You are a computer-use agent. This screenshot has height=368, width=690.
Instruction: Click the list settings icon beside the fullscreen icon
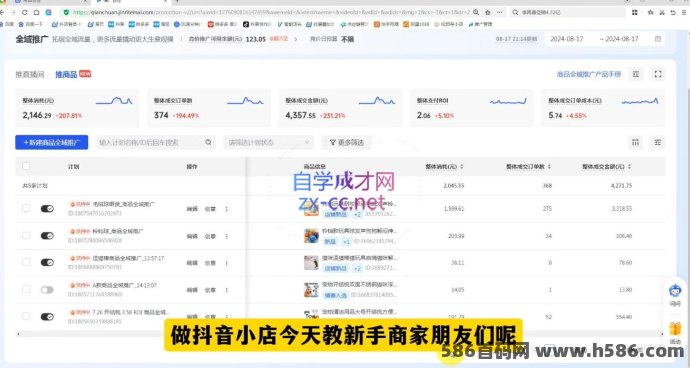(636, 74)
